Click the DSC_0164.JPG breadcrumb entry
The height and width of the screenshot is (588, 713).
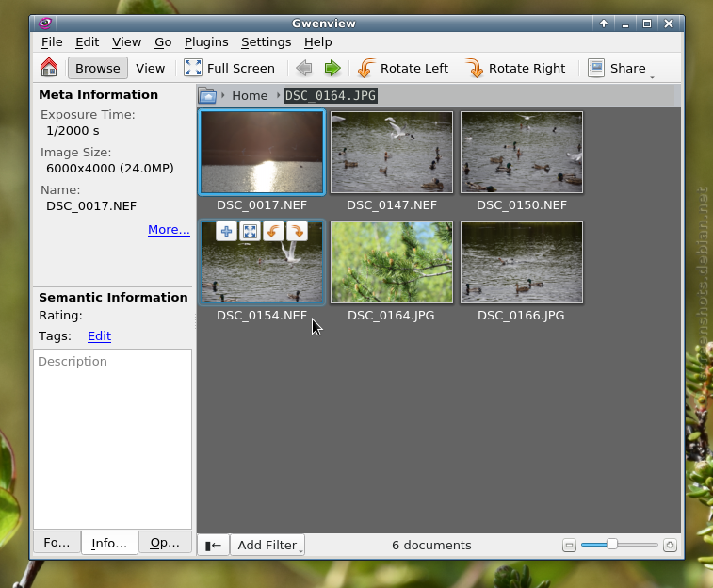[330, 95]
